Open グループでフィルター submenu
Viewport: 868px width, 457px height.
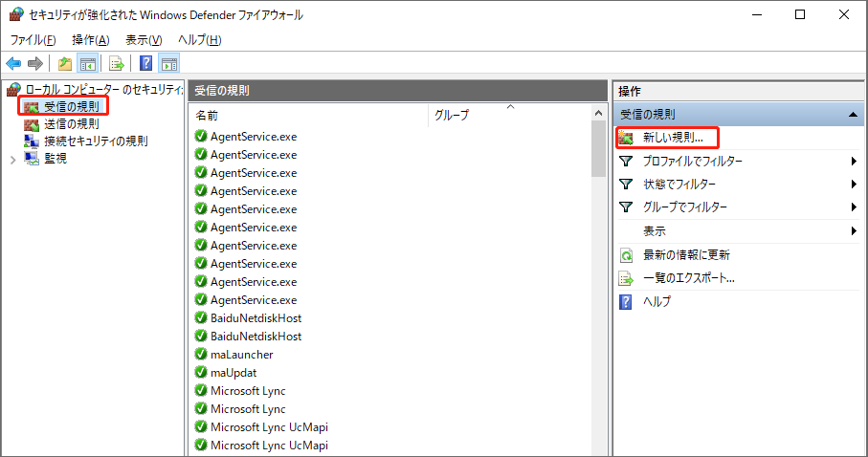coord(684,207)
